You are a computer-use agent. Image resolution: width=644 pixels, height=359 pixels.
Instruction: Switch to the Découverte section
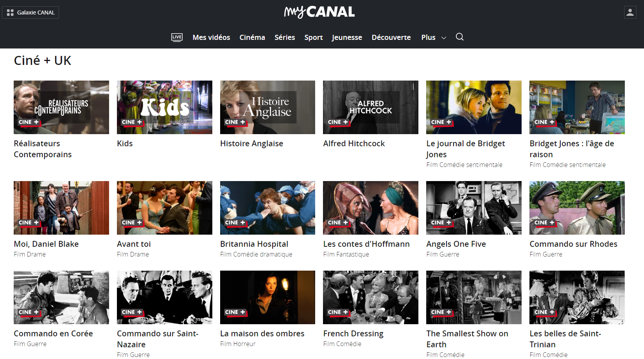tap(391, 38)
